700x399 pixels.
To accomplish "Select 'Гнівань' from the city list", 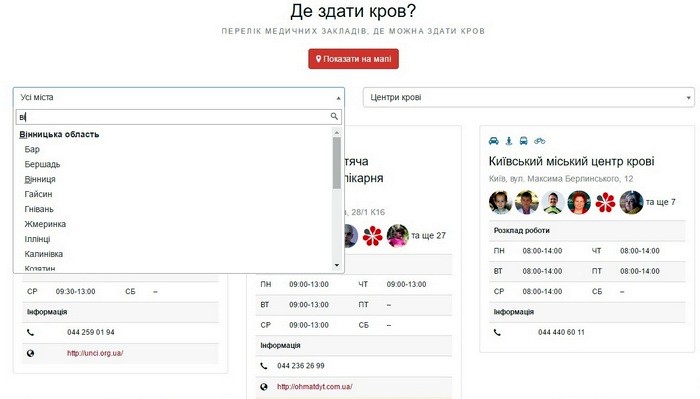I will (39, 209).
